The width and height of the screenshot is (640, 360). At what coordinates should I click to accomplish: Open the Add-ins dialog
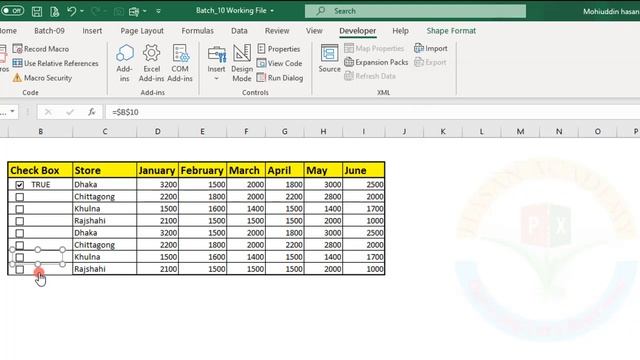point(124,63)
